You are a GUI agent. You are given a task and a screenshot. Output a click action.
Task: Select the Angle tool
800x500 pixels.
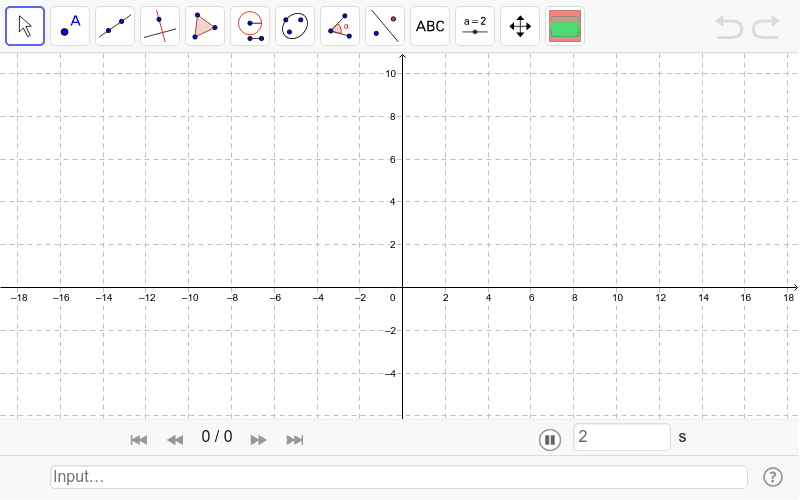click(x=340, y=26)
